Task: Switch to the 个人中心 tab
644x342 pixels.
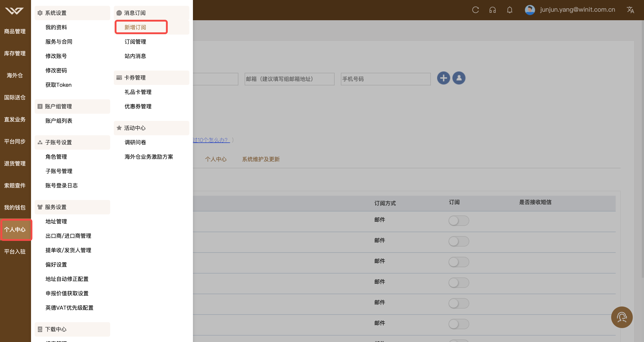Action: point(216,159)
